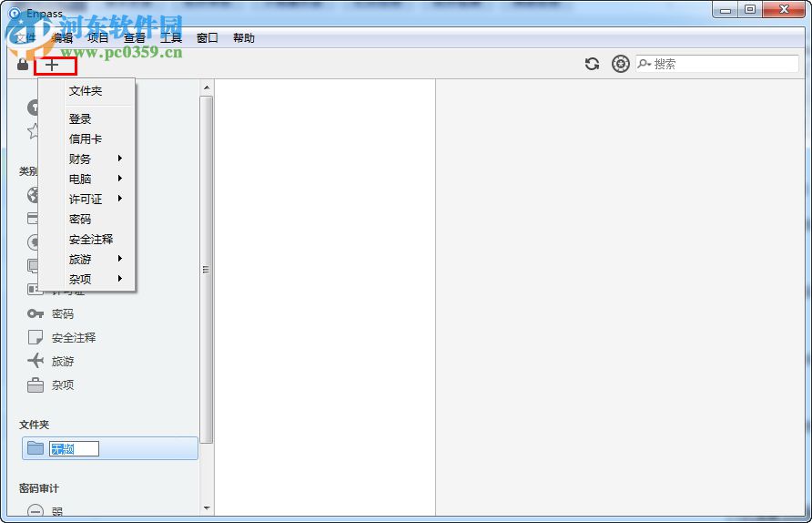This screenshot has width=812, height=523.
Task: Open the 编辑 menu
Action: tap(62, 38)
